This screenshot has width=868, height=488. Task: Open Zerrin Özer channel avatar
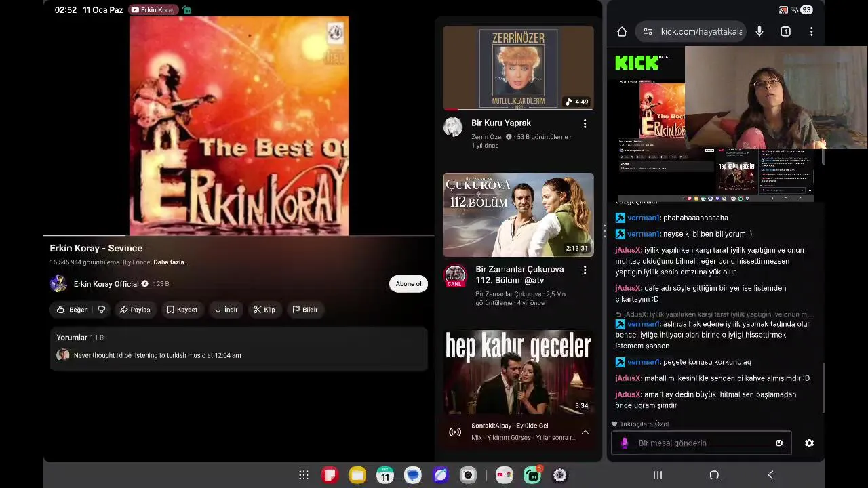coord(453,127)
